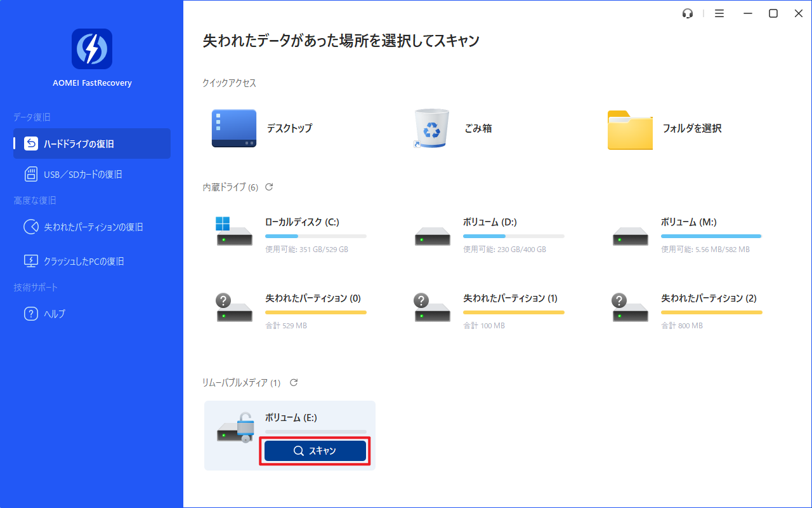Refresh the リムーバブルメディア list
This screenshot has height=508, width=812.
point(293,382)
